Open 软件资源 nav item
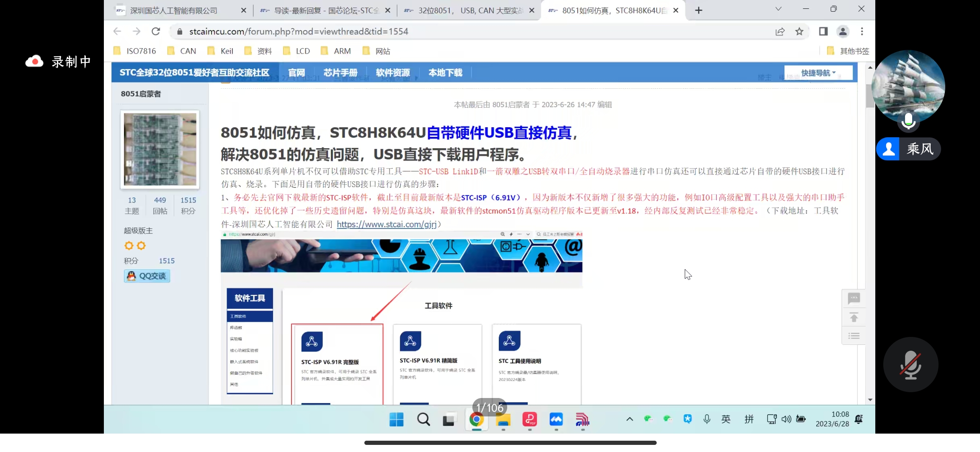The image size is (980, 452). coord(393,73)
